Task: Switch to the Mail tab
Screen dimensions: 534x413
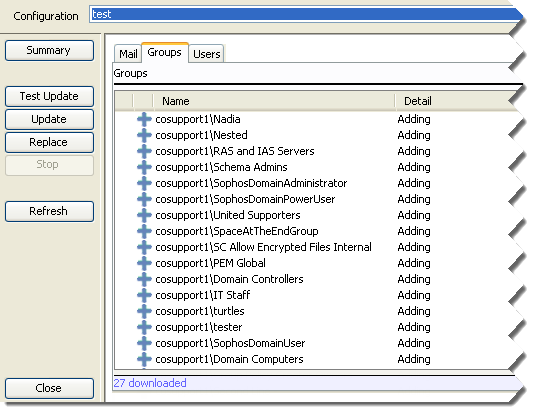Action: click(x=128, y=54)
